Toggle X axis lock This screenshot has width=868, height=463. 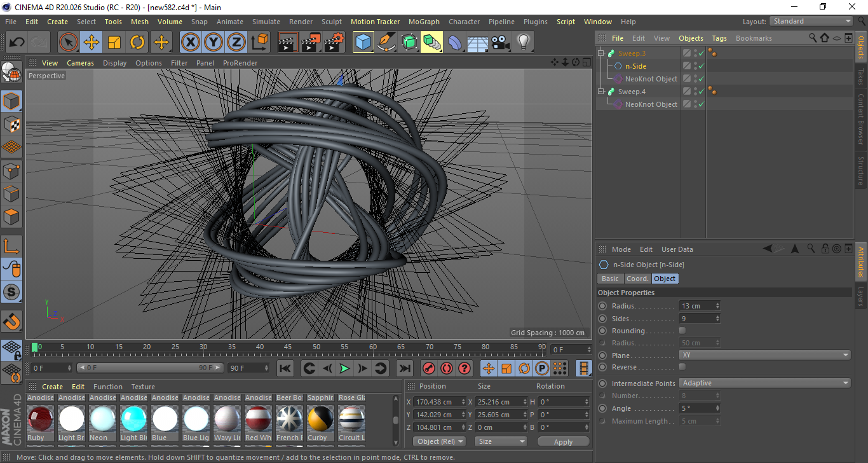pos(190,43)
